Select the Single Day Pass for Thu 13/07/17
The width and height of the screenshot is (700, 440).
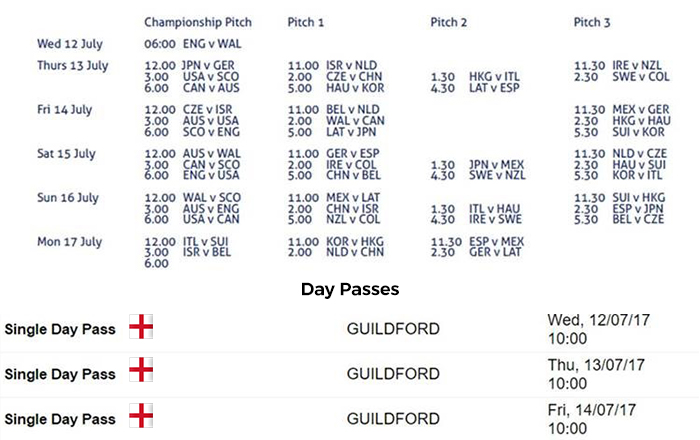60,374
